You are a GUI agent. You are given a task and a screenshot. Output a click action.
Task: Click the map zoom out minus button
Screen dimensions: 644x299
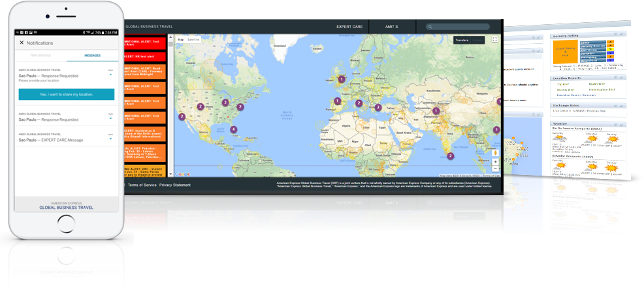[x=495, y=169]
